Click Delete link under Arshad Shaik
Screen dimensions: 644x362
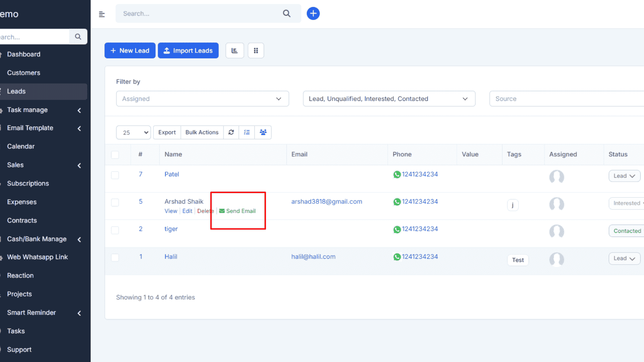(205, 211)
